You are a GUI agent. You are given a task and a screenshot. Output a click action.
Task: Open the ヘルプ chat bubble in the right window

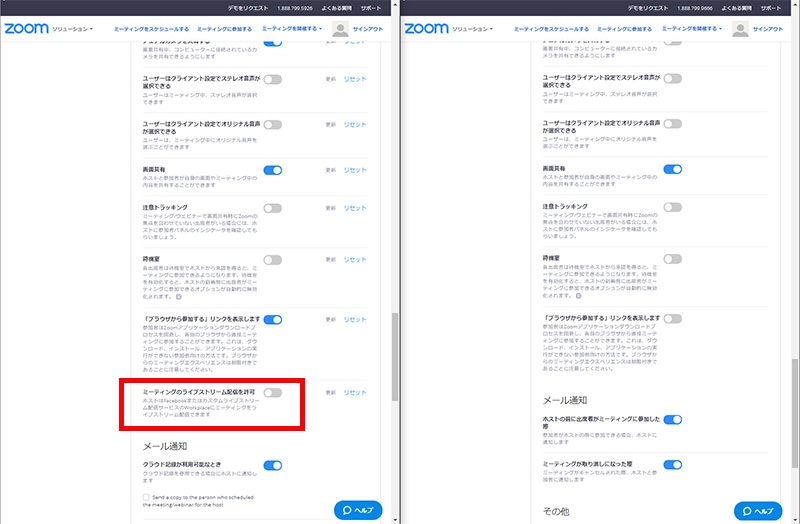pos(757,510)
